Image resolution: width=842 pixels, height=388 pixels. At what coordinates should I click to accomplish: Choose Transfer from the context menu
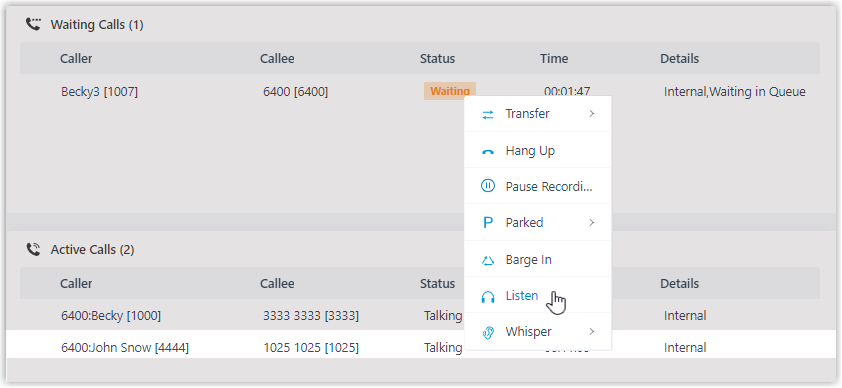tap(538, 114)
